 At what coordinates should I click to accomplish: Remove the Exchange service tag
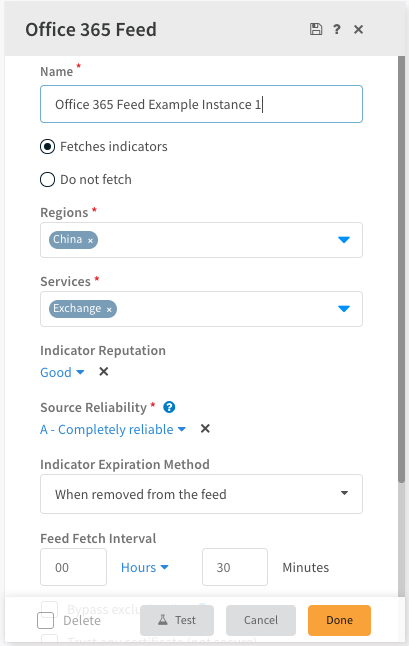pos(109,309)
